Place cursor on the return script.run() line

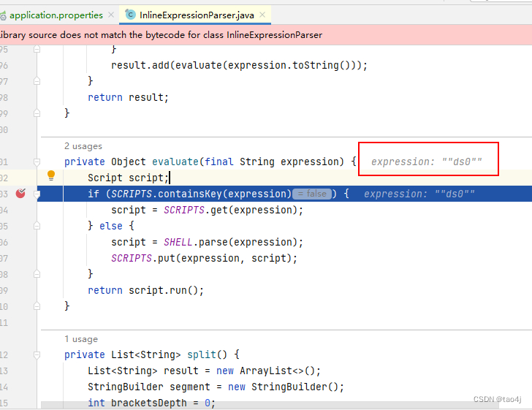point(146,290)
